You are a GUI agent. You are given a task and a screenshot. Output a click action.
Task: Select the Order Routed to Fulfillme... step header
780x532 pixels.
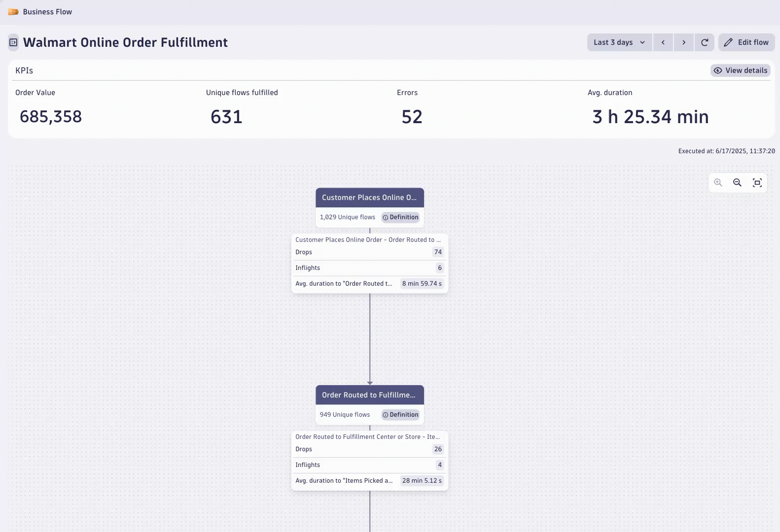(x=370, y=395)
